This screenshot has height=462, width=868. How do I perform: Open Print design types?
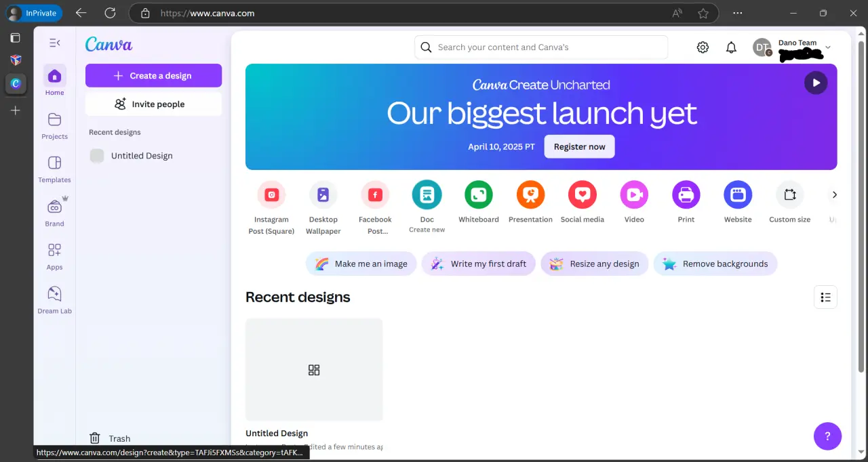686,202
